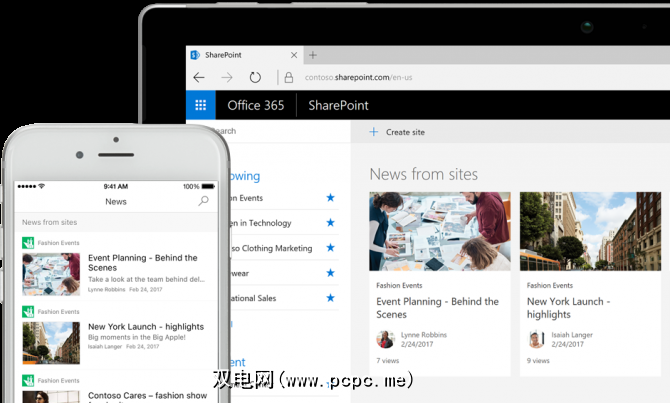The width and height of the screenshot is (670, 403).
Task: Tap Fashion Events icon above Contoso Cares on phone
Action: click(28, 380)
